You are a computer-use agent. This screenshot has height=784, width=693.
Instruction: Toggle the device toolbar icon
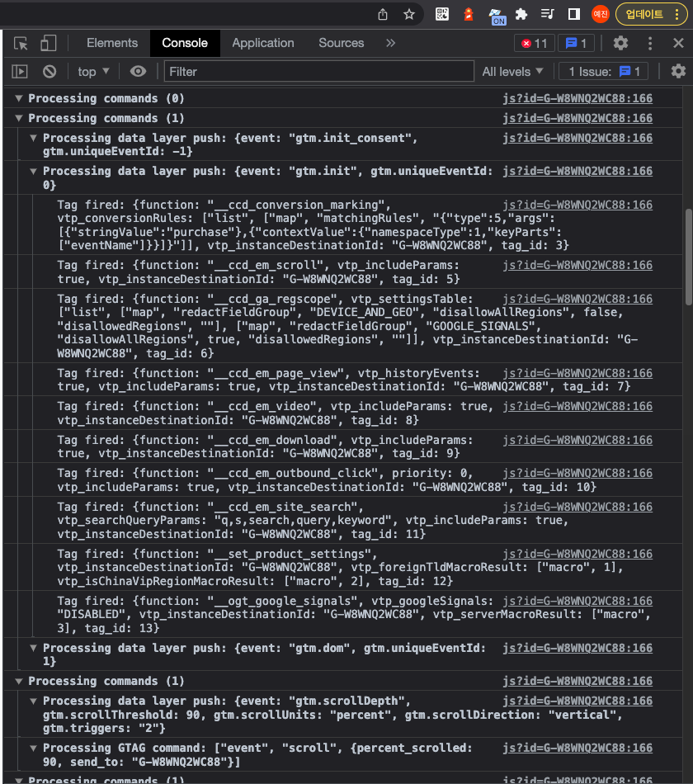pos(48,44)
